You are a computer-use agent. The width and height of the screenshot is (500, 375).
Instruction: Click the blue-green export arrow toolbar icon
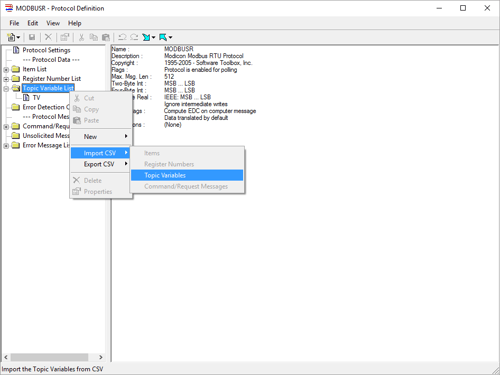pyautogui.click(x=163, y=37)
